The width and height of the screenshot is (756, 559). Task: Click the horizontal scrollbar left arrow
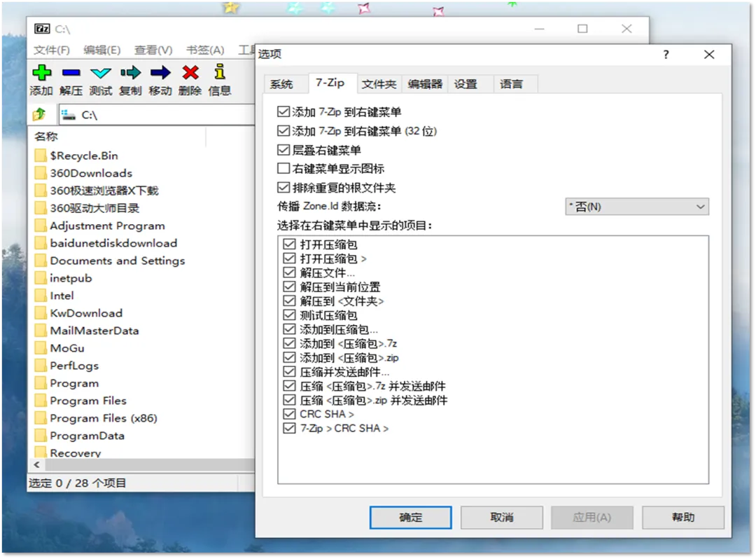click(37, 465)
